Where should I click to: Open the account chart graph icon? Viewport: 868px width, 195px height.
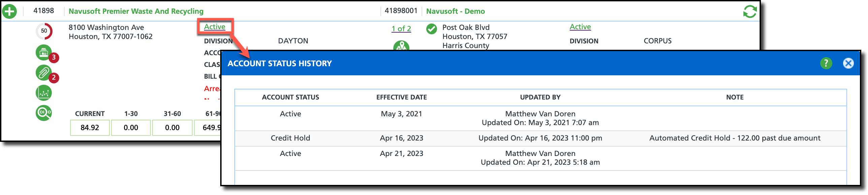click(x=44, y=93)
